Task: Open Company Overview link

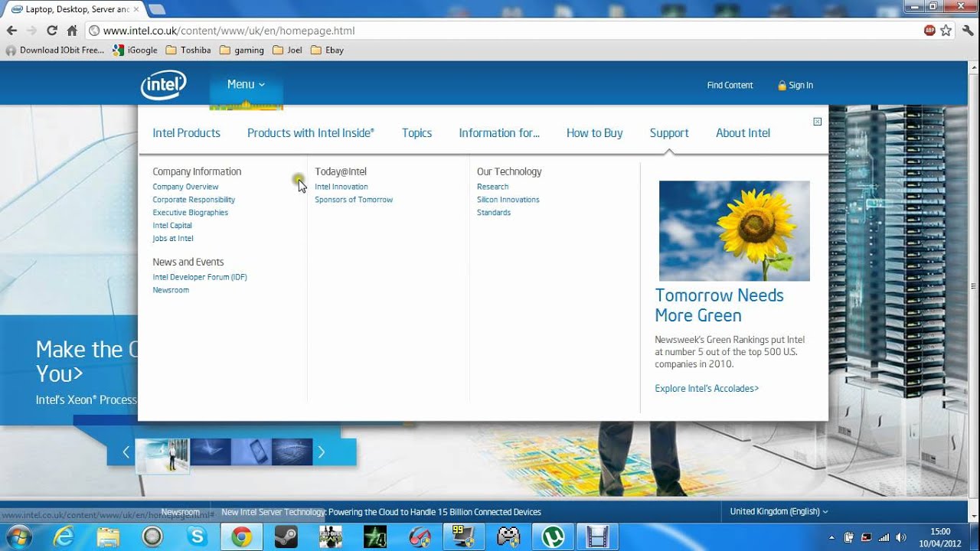Action: (x=185, y=187)
